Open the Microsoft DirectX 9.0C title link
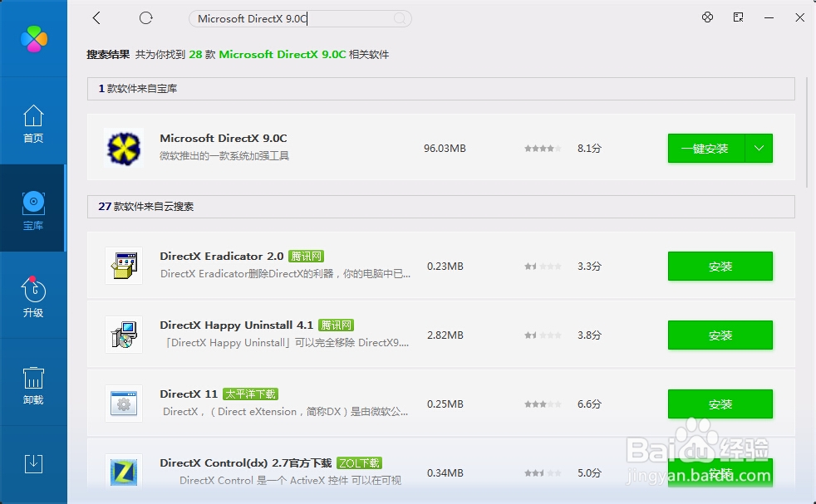 224,139
